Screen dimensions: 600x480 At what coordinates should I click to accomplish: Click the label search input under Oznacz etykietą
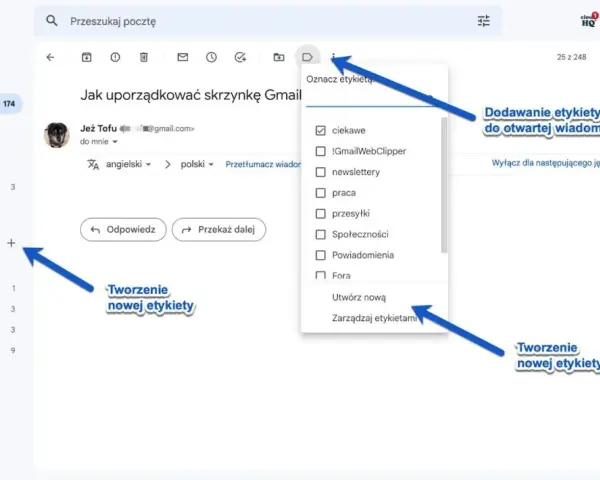click(x=371, y=99)
